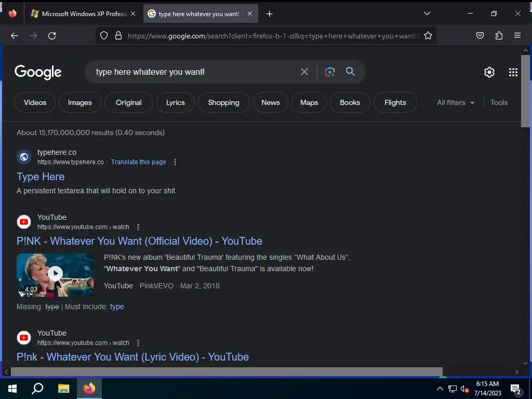This screenshot has height=399, width=532.
Task: Close the Microsoft Windows XP tab
Action: click(133, 14)
